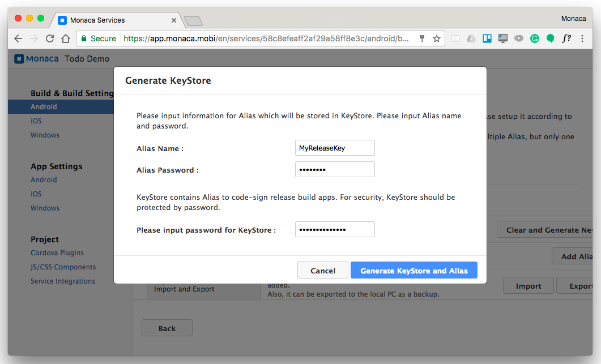
Task: Open the Chrome three-dot menu
Action: (583, 38)
